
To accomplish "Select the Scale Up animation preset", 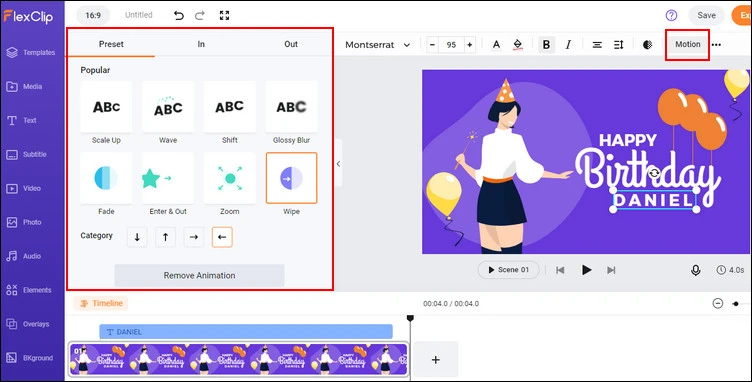I will click(106, 106).
